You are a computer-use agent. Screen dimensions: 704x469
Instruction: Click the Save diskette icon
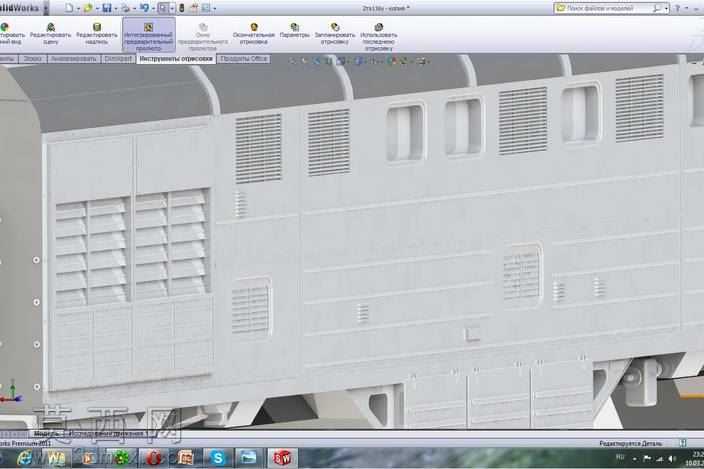[106, 8]
